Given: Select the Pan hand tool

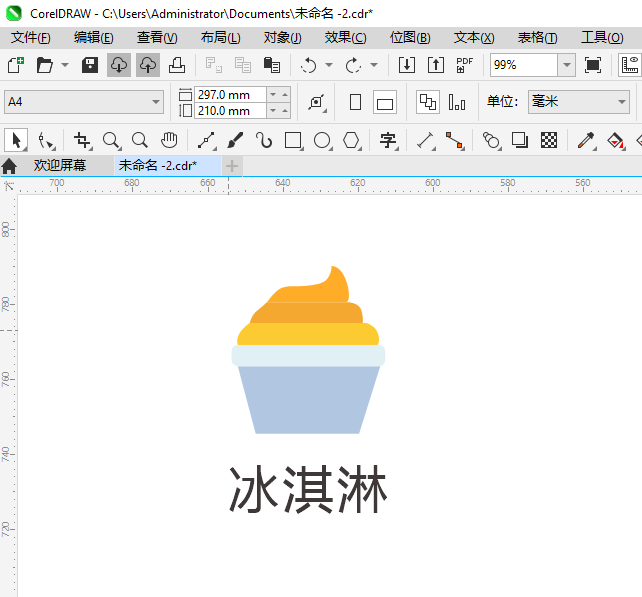Looking at the screenshot, I should (x=169, y=140).
